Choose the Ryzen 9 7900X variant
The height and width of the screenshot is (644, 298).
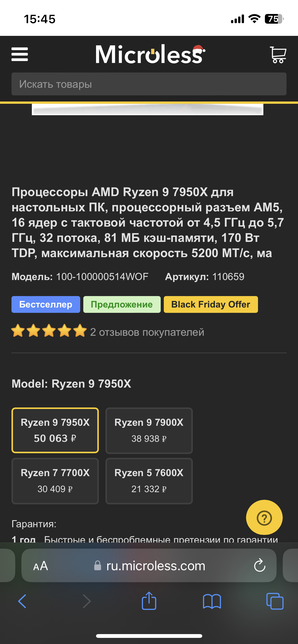pos(149,430)
